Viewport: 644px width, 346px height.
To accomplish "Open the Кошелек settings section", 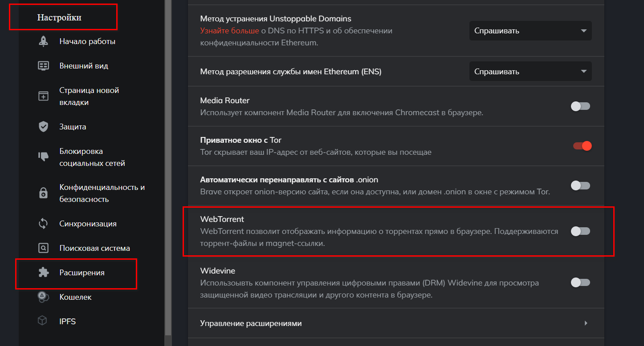I will pos(75,297).
